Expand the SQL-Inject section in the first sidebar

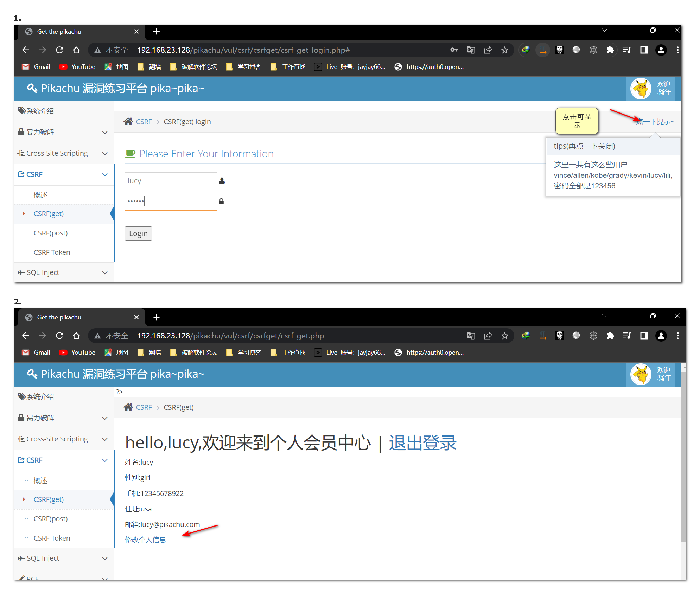[x=63, y=272]
